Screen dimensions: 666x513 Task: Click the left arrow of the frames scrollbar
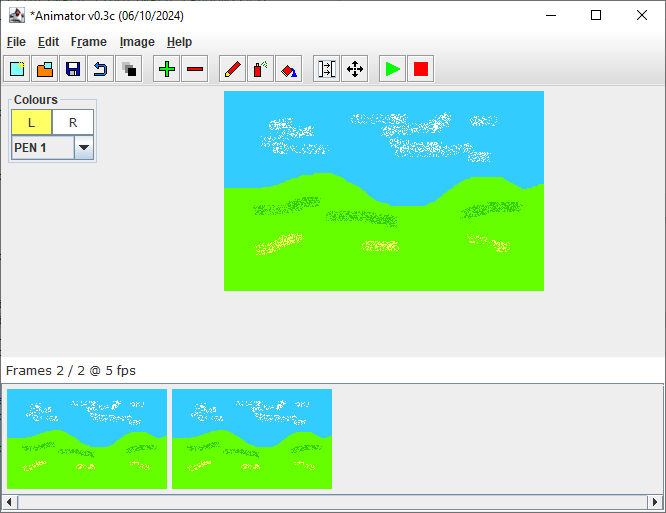[x=10, y=502]
